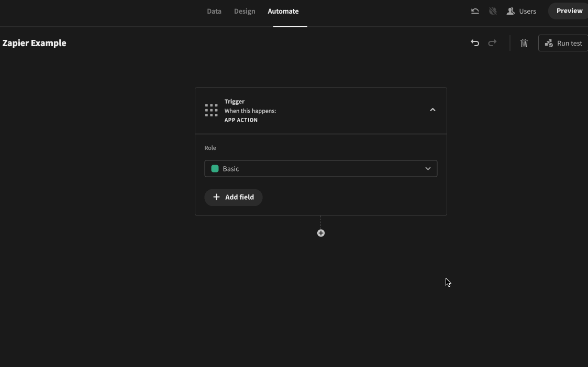The height and width of the screenshot is (367, 588).
Task: Click the APP ACTION trigger label
Action: pyautogui.click(x=241, y=120)
